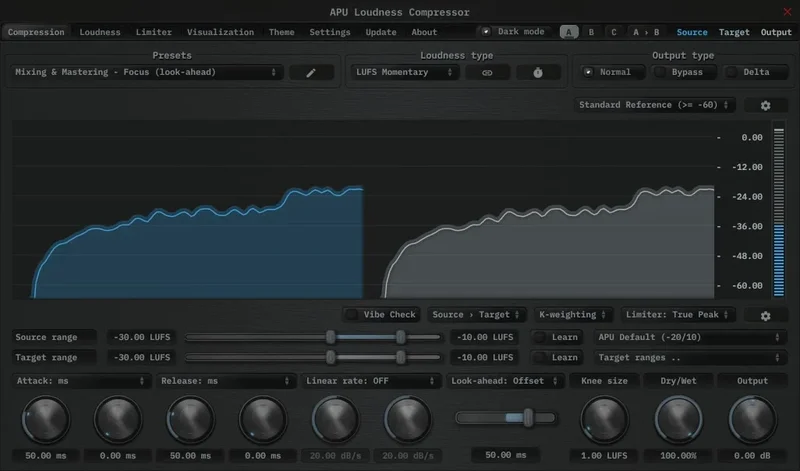Go to the Theme tab

pos(282,32)
